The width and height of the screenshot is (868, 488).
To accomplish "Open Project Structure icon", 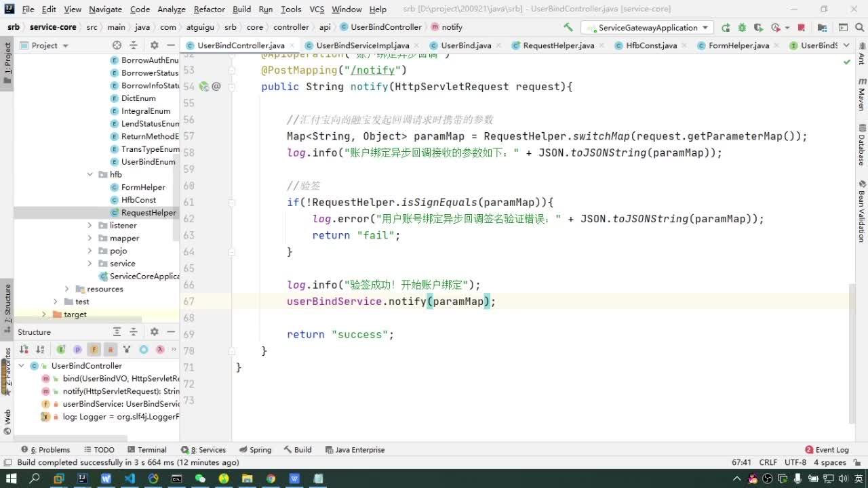I will (x=823, y=27).
